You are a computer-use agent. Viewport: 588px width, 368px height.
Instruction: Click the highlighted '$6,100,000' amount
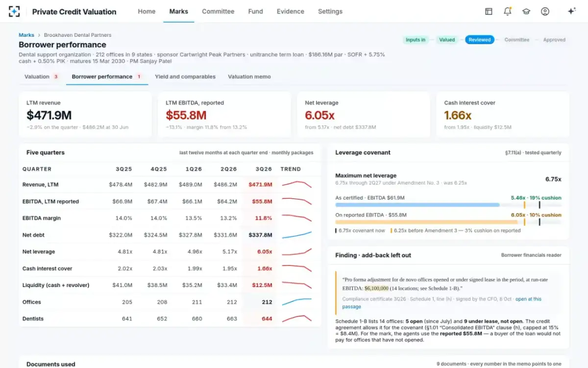(x=377, y=289)
